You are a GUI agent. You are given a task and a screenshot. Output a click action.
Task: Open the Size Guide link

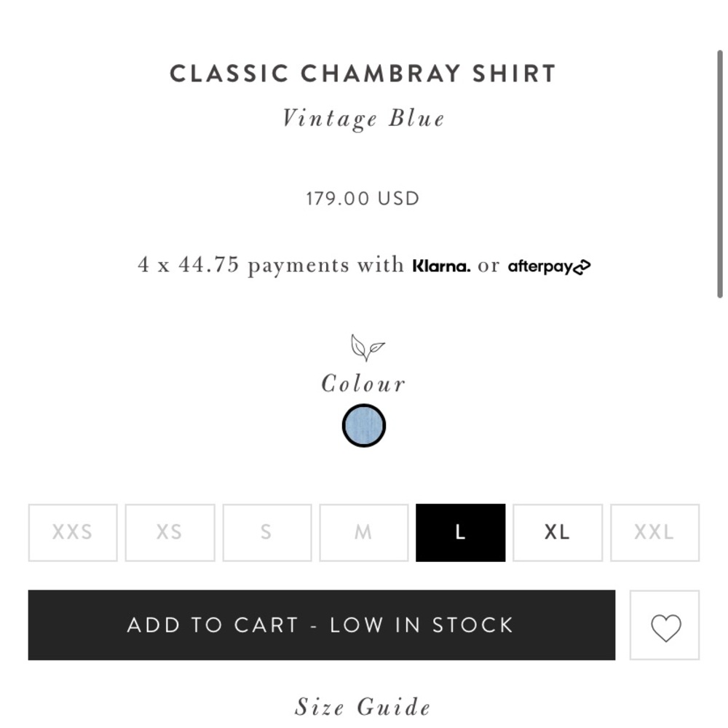click(x=363, y=707)
